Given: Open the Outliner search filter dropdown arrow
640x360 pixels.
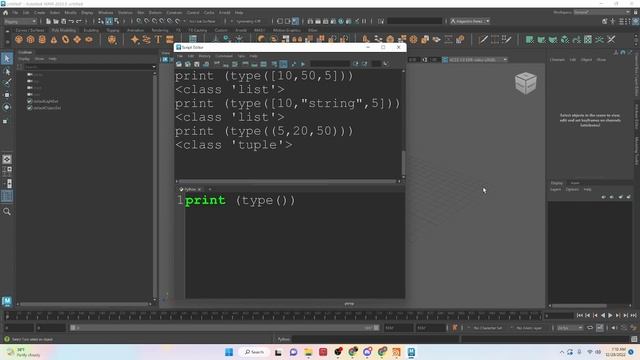Looking at the screenshot, I should 154,67.
